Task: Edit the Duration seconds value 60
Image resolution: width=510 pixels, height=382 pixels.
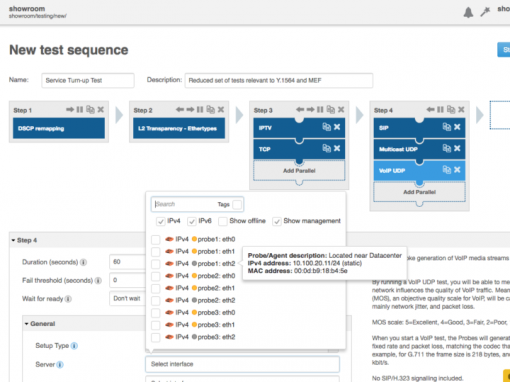Action: (128, 262)
